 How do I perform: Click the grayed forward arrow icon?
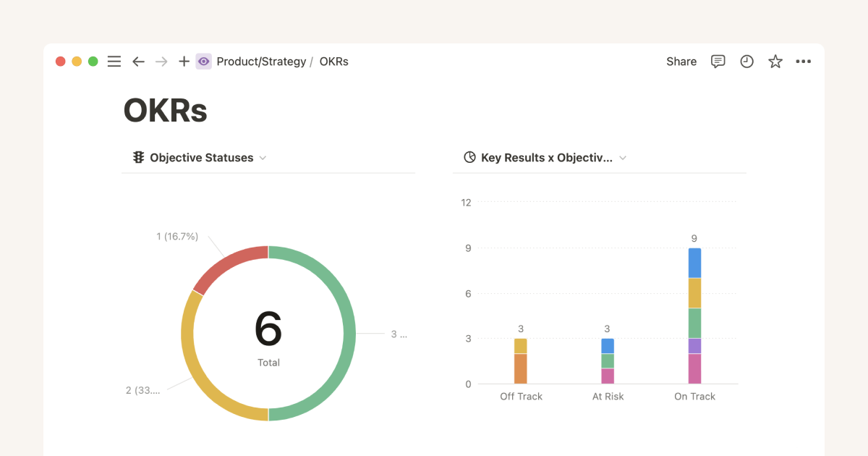161,62
